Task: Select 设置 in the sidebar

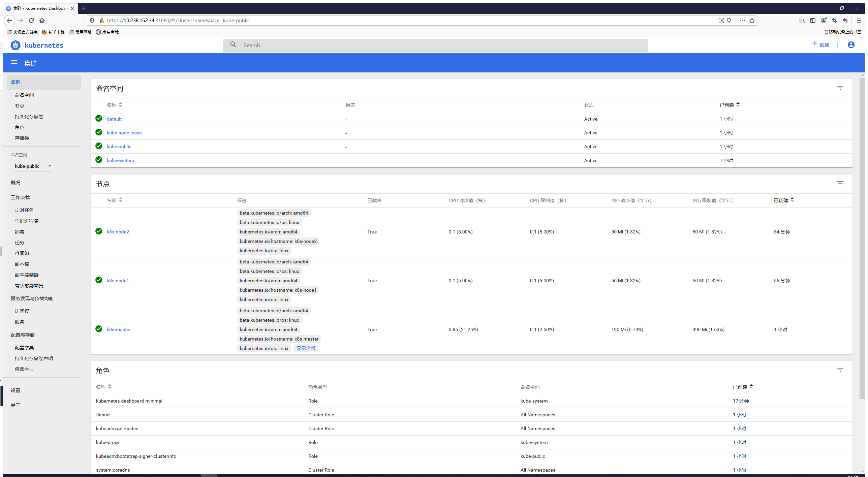Action: [x=16, y=390]
